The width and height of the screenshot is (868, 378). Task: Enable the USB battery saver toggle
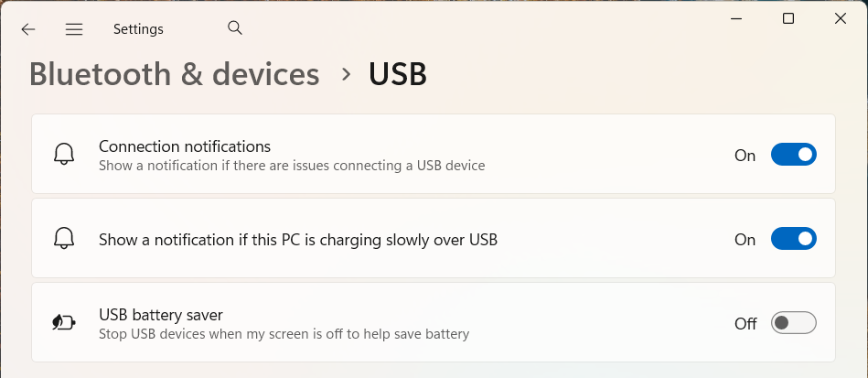(793, 323)
